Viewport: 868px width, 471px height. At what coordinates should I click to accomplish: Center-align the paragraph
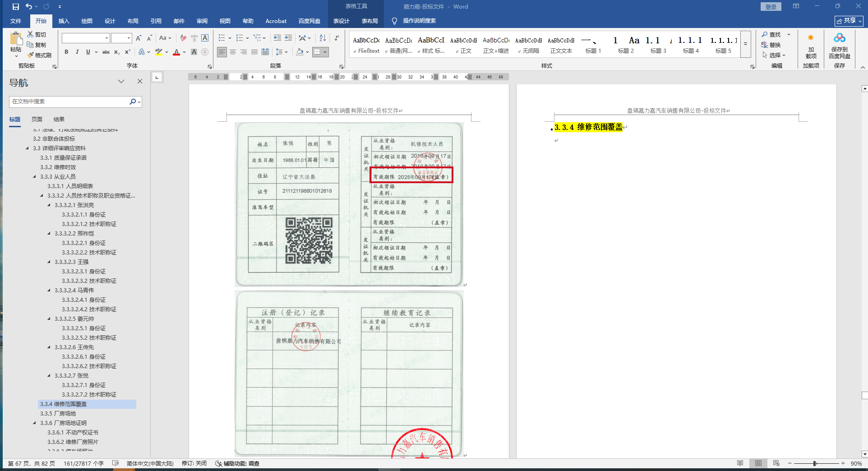pos(233,52)
